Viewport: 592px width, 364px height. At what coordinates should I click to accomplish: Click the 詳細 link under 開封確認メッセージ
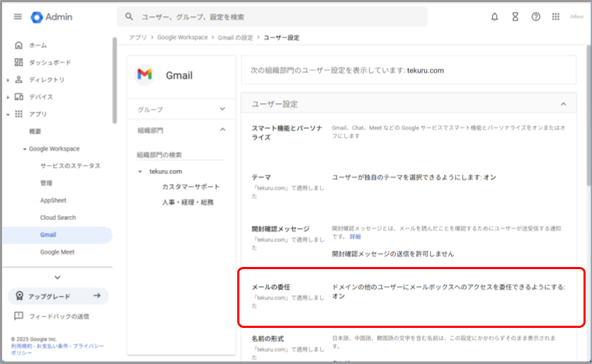click(355, 237)
